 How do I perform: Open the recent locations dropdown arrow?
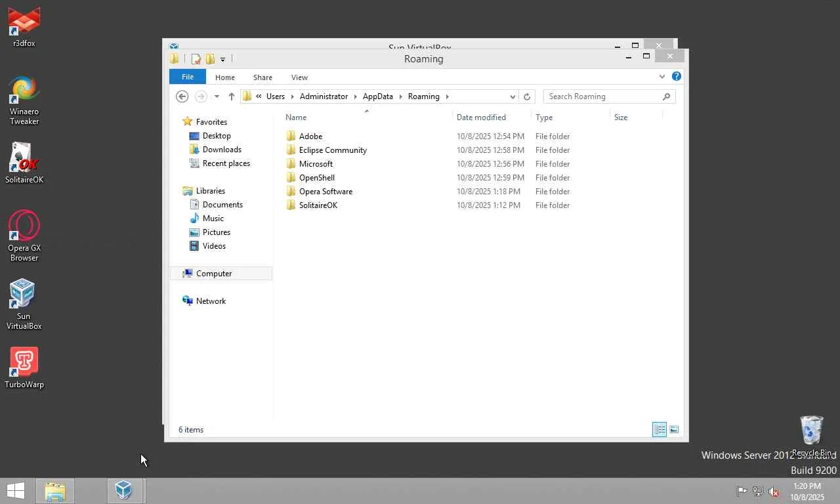point(217,96)
